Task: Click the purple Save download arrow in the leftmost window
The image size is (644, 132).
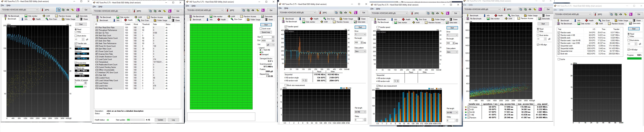Action: 78,10
